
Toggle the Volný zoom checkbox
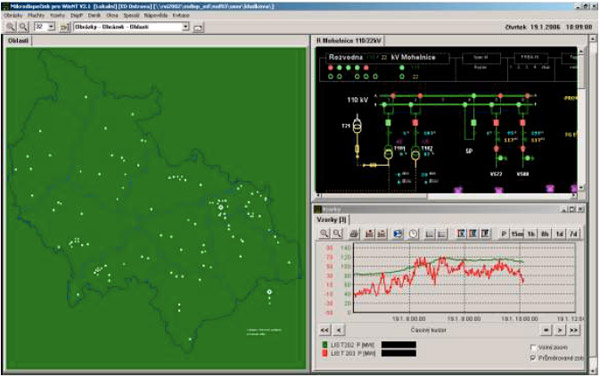coord(533,348)
